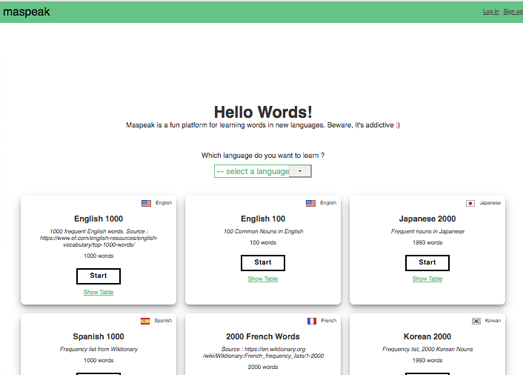Click the dropdown arrow of language selector
523x375 pixels.
[x=300, y=171]
